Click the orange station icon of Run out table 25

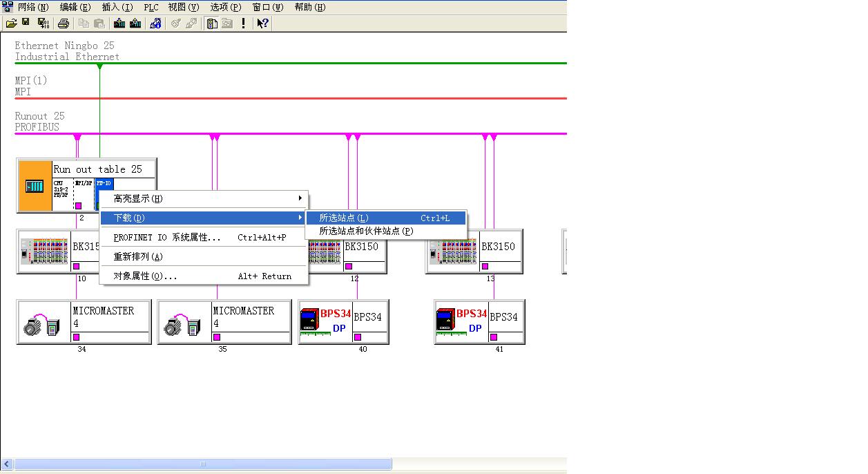(x=35, y=185)
